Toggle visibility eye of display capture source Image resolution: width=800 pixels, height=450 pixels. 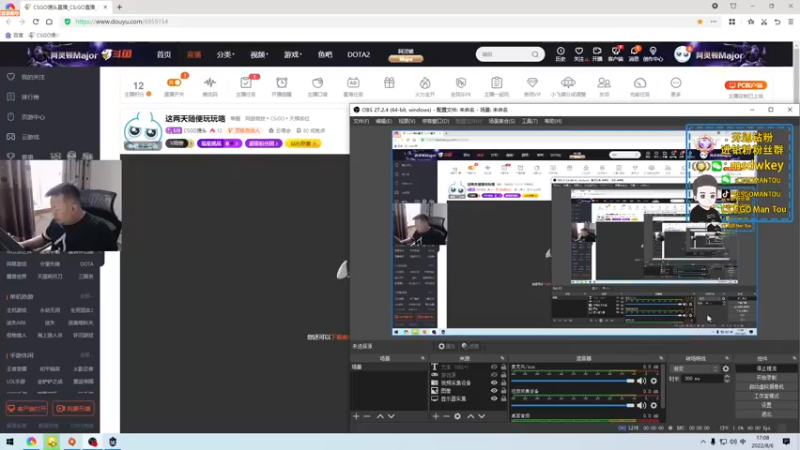(494, 398)
